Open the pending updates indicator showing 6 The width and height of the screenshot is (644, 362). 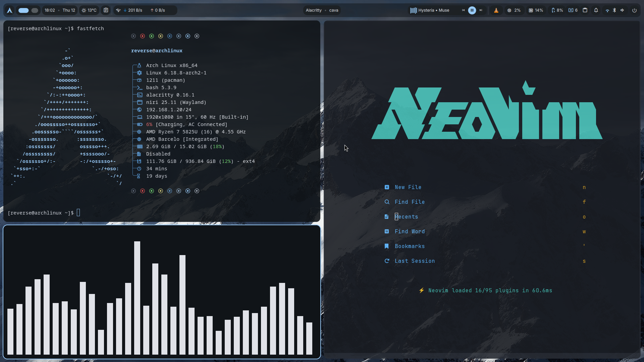pos(573,10)
